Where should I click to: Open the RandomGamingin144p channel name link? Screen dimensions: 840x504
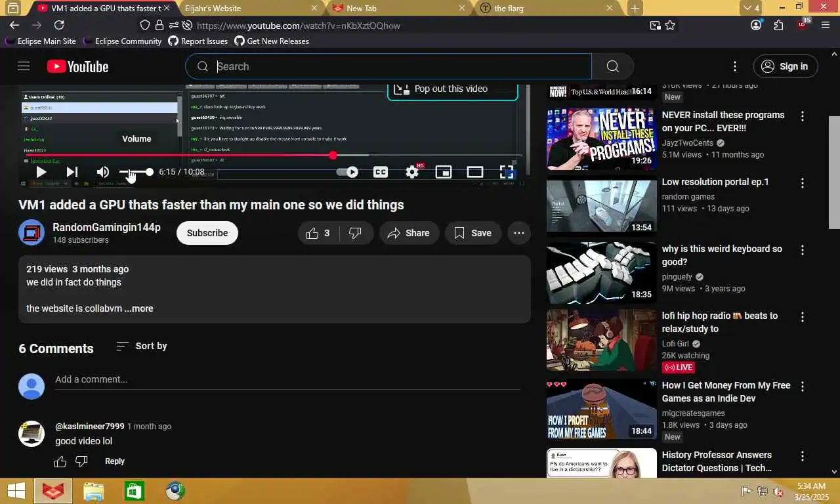click(106, 228)
